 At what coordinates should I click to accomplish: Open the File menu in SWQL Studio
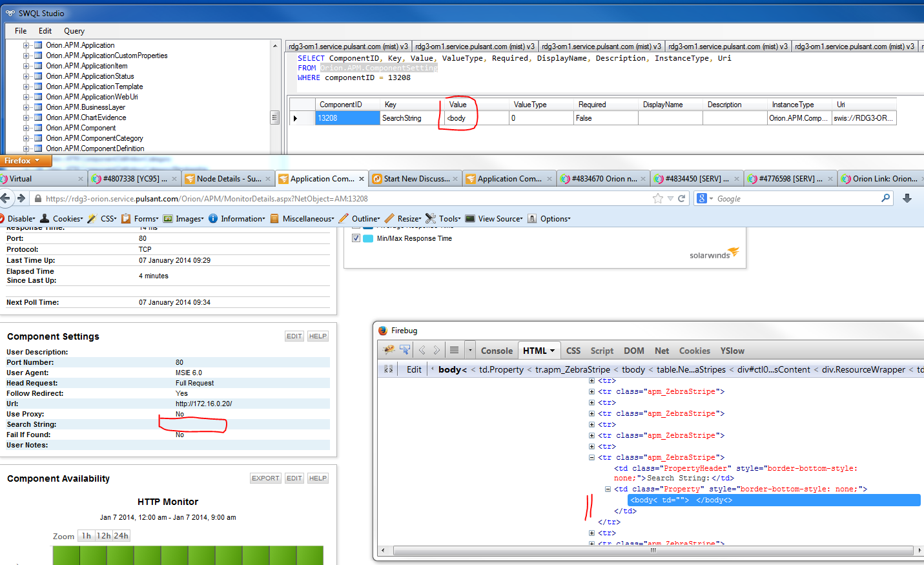tap(21, 31)
